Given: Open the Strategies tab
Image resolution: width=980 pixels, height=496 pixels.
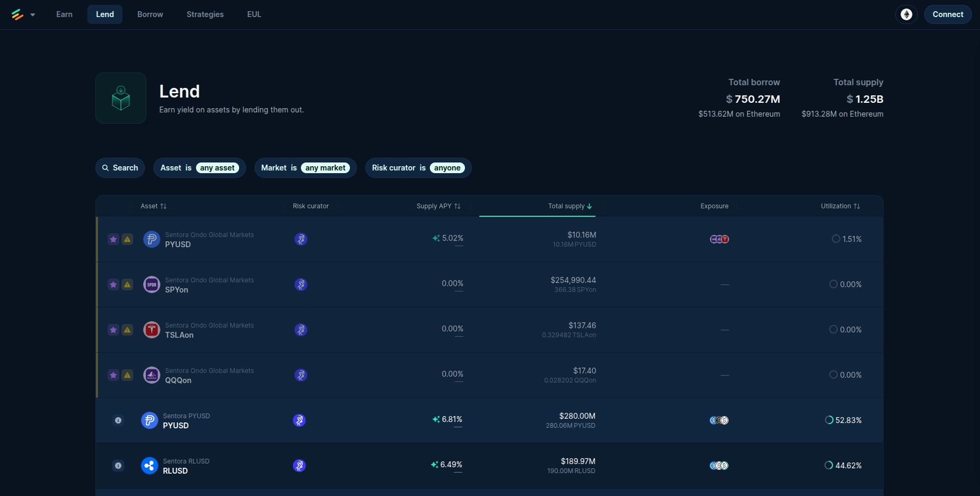Looking at the screenshot, I should click(205, 14).
